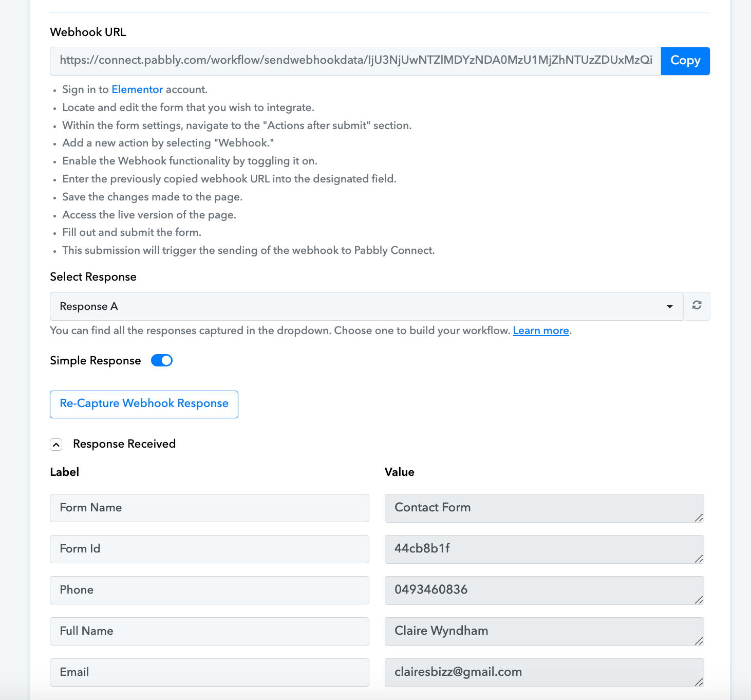Click the Phone label field
The height and width of the screenshot is (700, 751).
[x=210, y=590]
